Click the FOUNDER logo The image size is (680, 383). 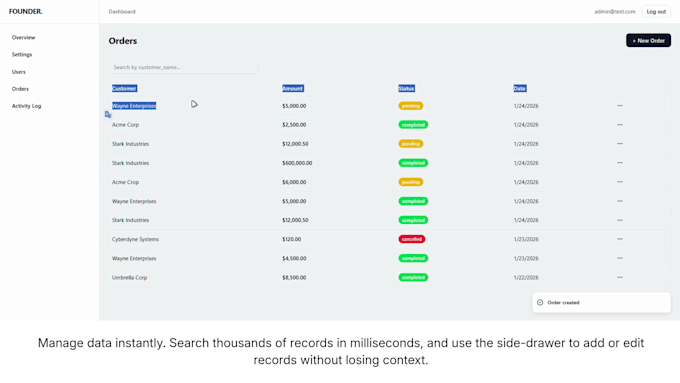[26, 11]
